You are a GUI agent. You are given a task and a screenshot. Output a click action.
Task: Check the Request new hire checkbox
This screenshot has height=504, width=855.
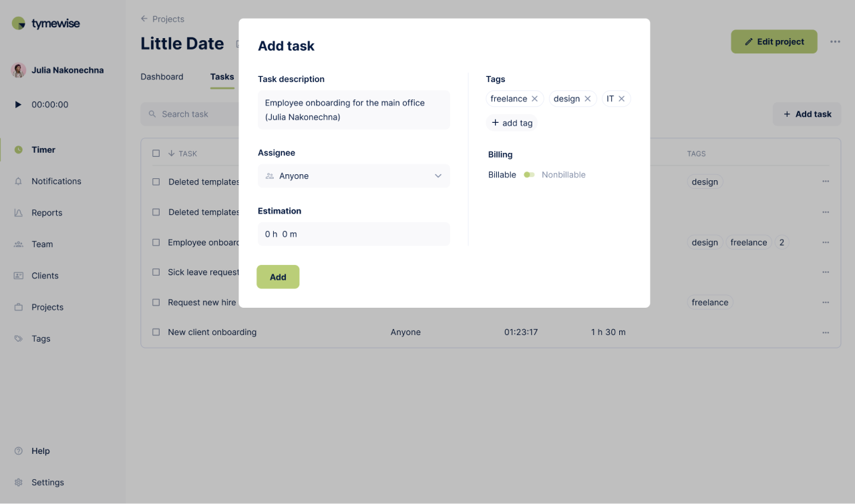pos(156,302)
